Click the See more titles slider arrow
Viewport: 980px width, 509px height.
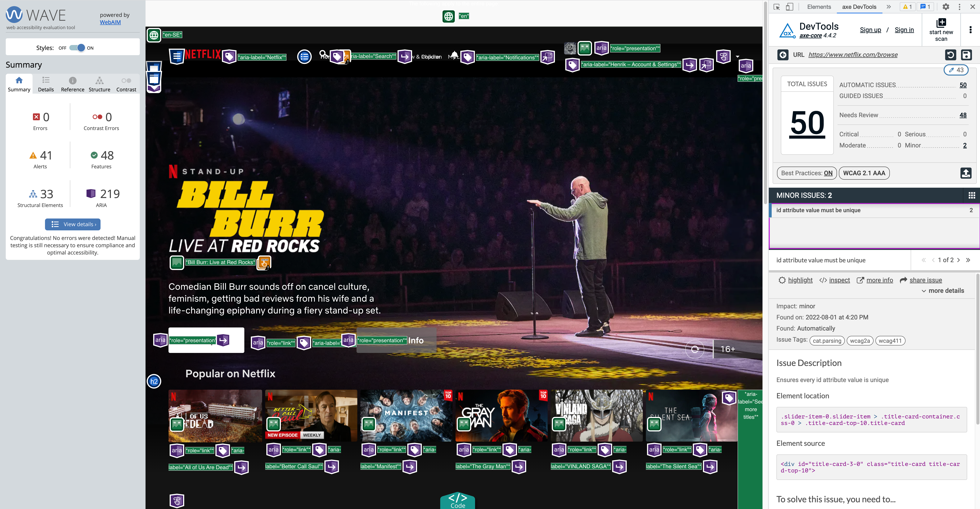pyautogui.click(x=750, y=449)
